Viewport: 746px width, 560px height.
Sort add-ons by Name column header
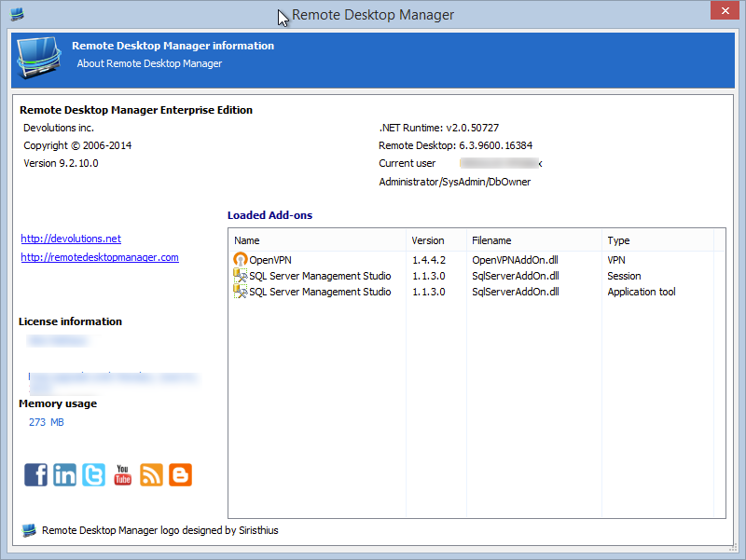[317, 240]
